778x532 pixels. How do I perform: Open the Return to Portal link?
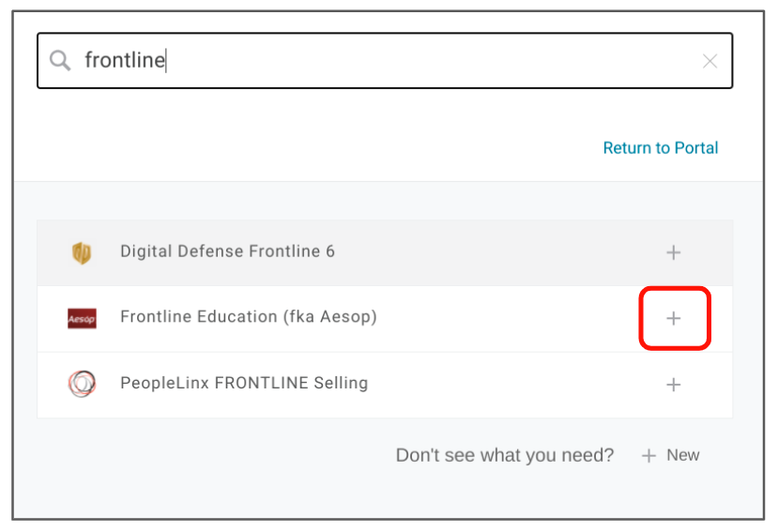[x=660, y=148]
